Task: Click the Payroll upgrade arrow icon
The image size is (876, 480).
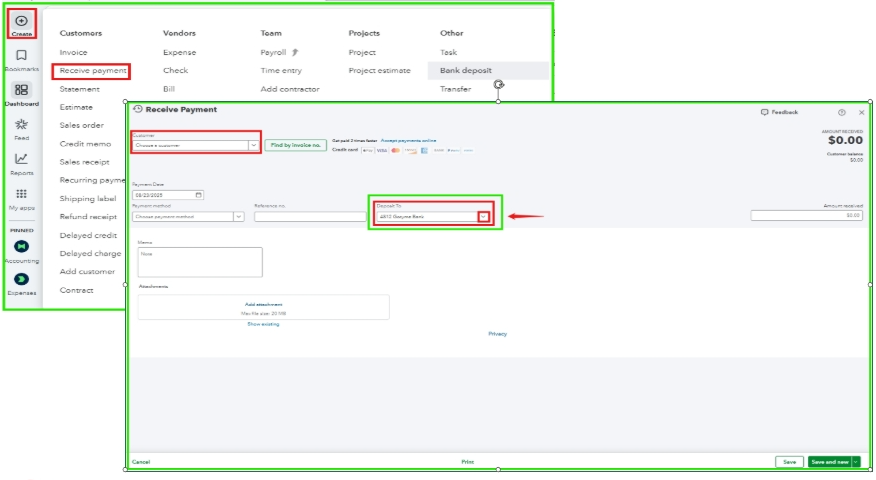Action: click(295, 52)
